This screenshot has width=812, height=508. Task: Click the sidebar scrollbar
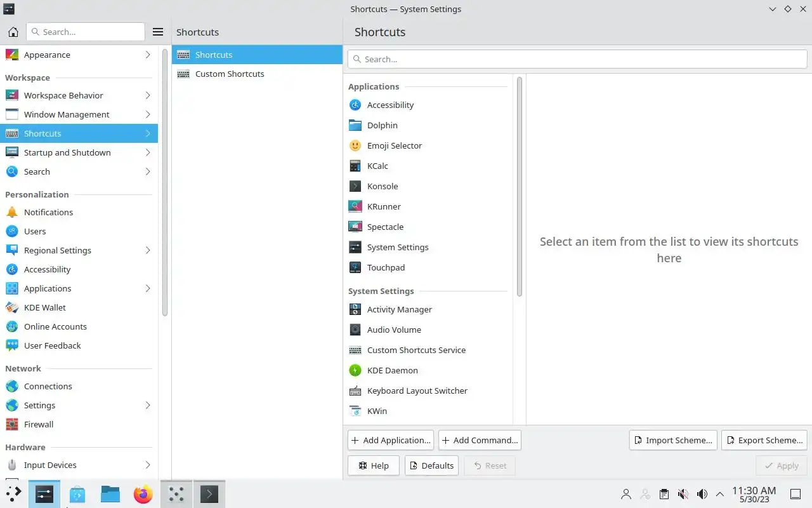(x=165, y=181)
